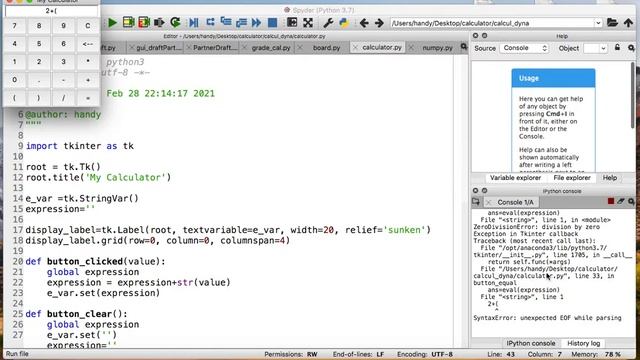Switch to the History log tab

583,343
